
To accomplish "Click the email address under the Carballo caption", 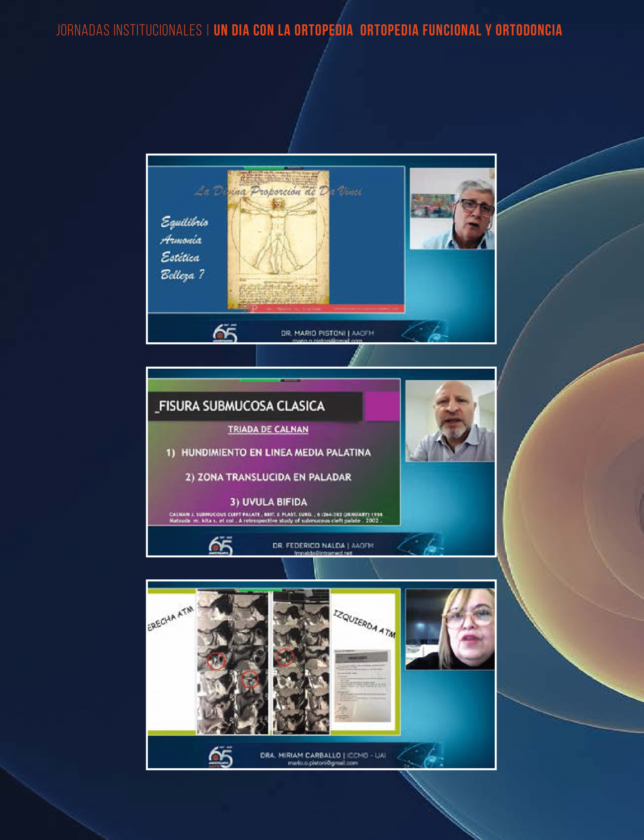I will click(323, 763).
